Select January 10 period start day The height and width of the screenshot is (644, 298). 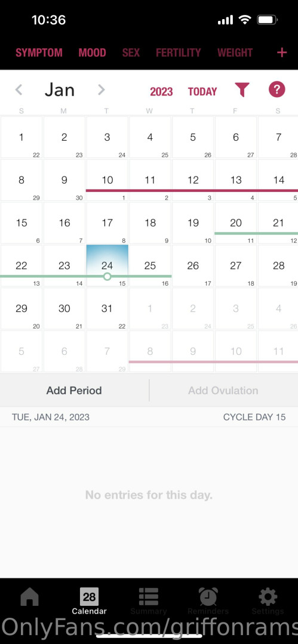click(x=107, y=180)
